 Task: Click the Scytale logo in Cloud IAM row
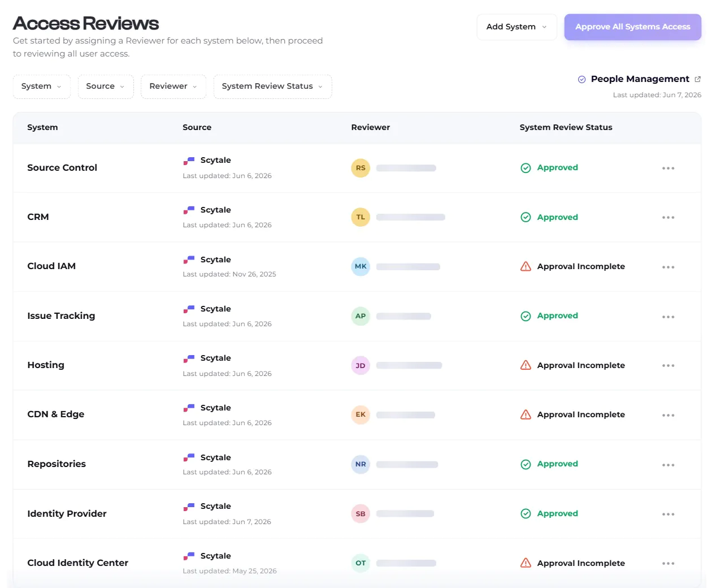pyautogui.click(x=189, y=260)
